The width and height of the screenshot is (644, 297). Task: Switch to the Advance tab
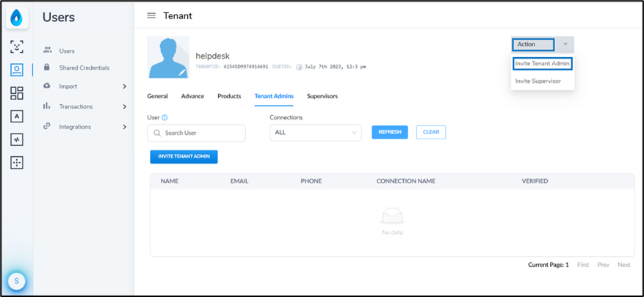point(192,96)
